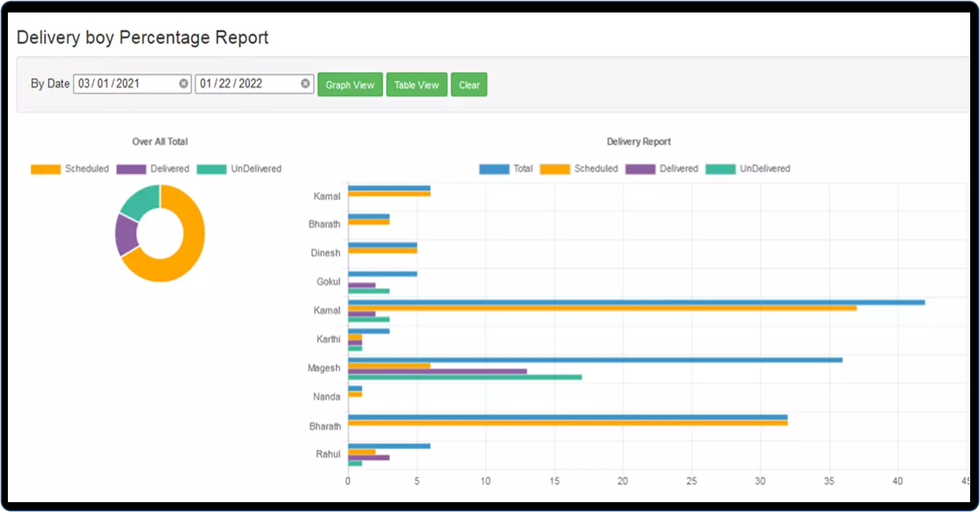Click Magesh's purple Delivered bar
The width and height of the screenshot is (980, 512).
click(x=437, y=371)
